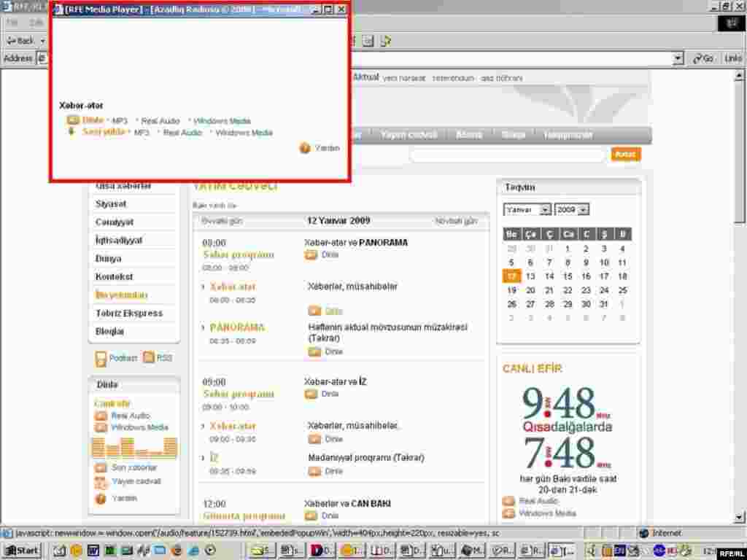This screenshot has height=560, width=747.
Task: Click the orange Axtar search button
Action: coord(626,155)
